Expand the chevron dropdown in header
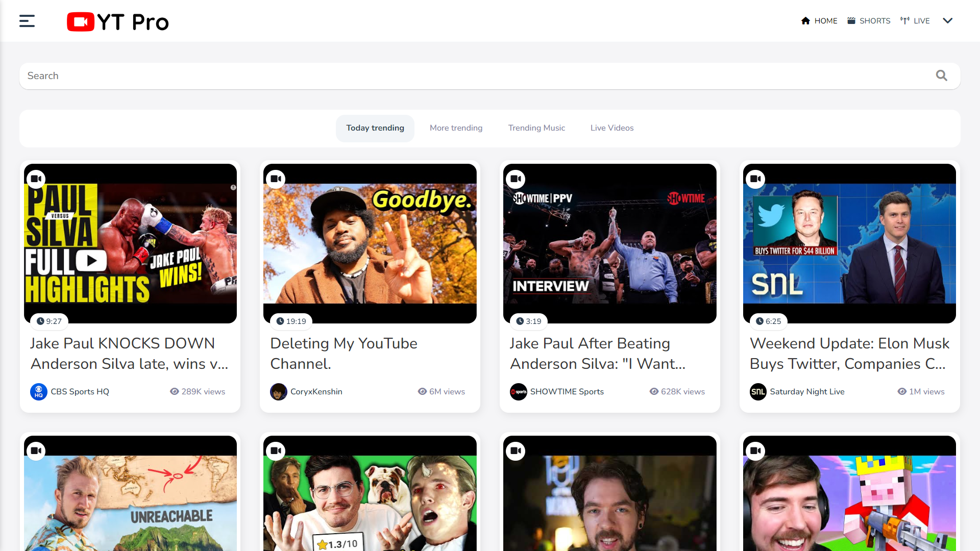 (948, 21)
